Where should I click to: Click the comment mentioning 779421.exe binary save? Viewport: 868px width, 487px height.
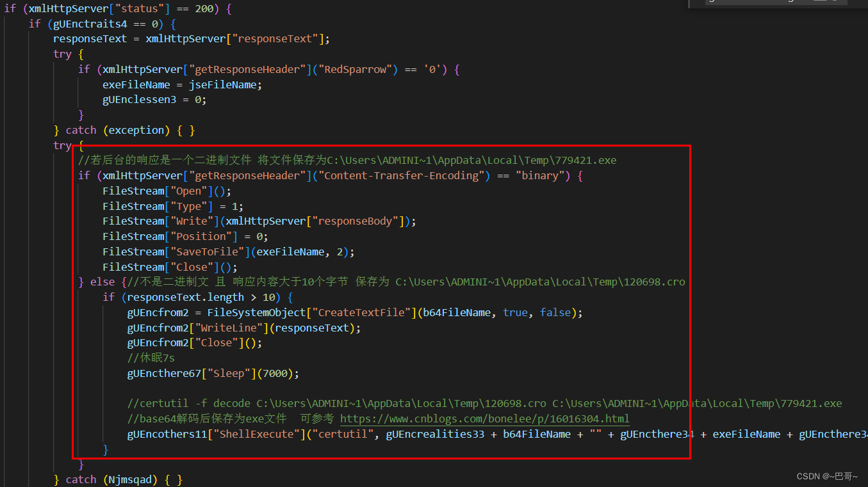(x=347, y=160)
